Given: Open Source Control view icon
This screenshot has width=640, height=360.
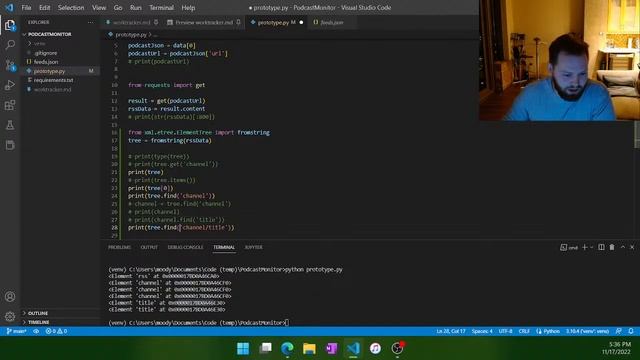Looking at the screenshot, I should coord(10,65).
